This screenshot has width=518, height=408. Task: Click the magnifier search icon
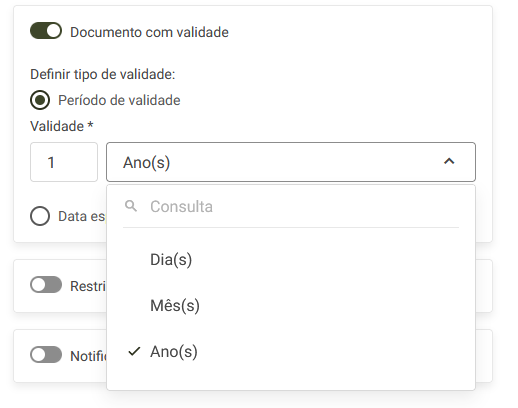[131, 206]
